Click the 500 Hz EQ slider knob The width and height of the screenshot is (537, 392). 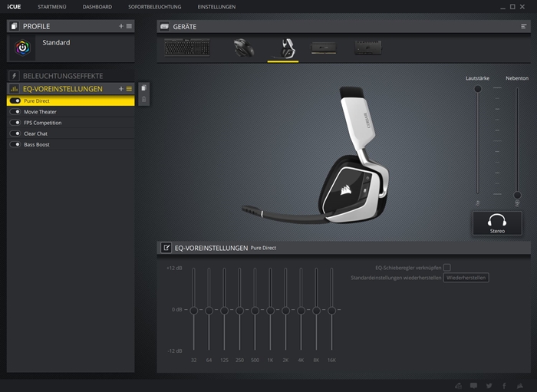tap(255, 311)
